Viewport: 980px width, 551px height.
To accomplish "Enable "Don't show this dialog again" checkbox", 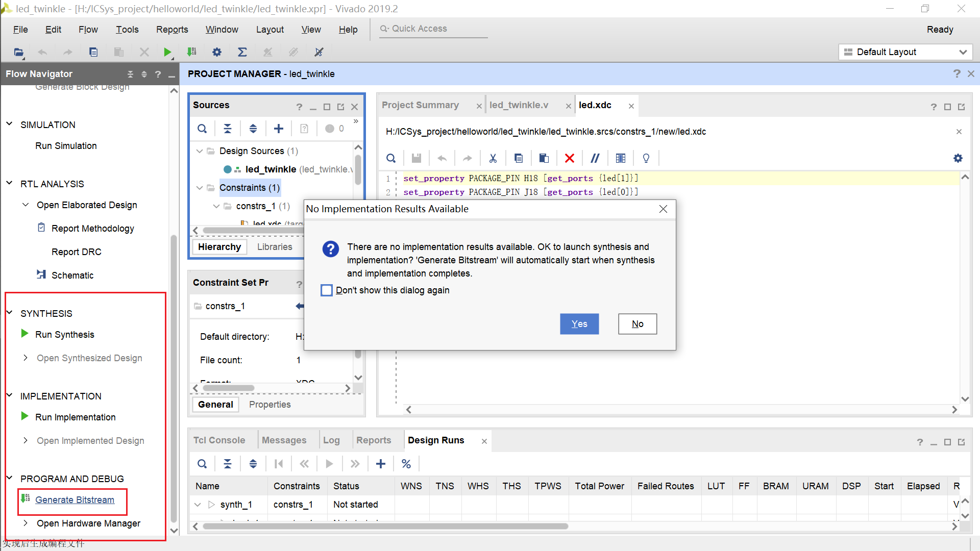I will 327,290.
